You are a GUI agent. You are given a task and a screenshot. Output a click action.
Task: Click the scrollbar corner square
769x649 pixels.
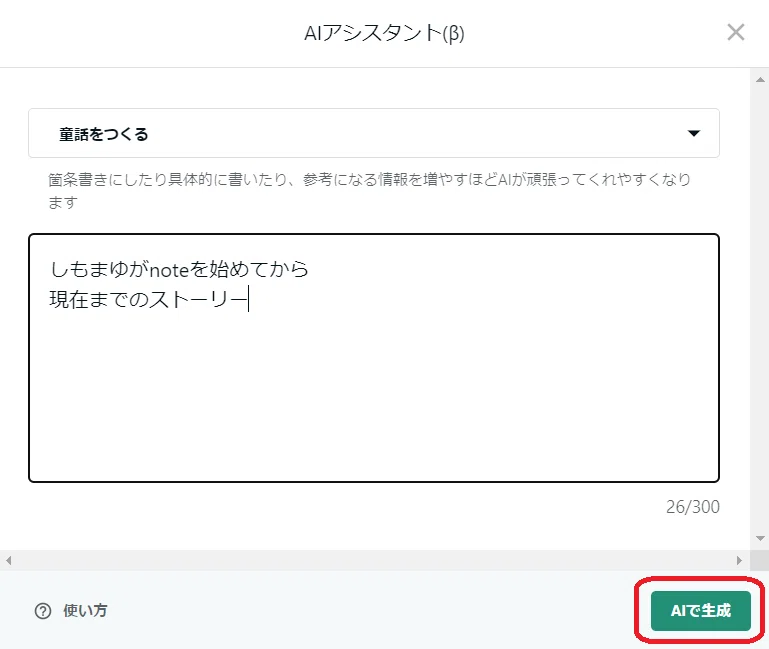760,560
